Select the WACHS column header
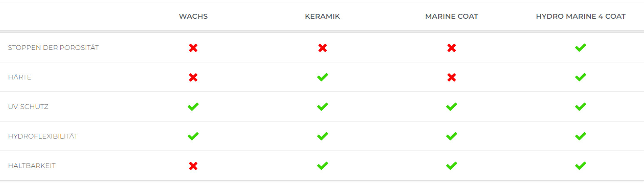The height and width of the screenshot is (183, 644). coord(193,17)
